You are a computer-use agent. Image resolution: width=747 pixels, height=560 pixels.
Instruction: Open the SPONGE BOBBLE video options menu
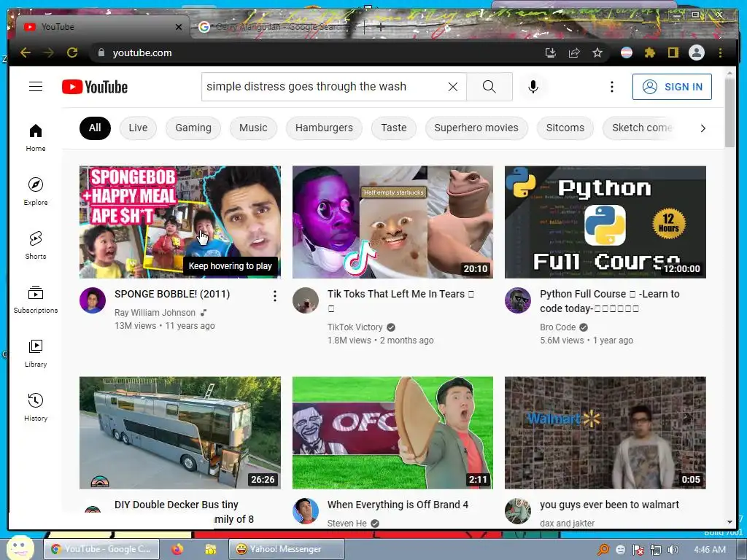click(275, 296)
